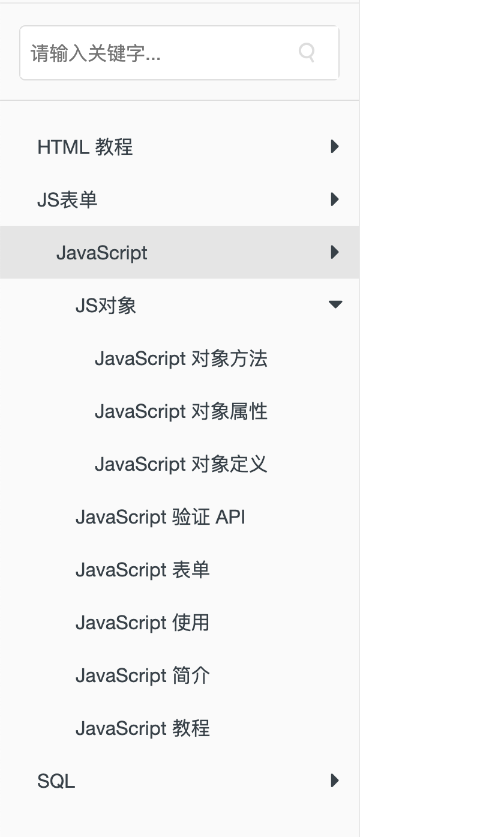
Task: Toggle the JavaScript item arrow
Action: point(335,252)
